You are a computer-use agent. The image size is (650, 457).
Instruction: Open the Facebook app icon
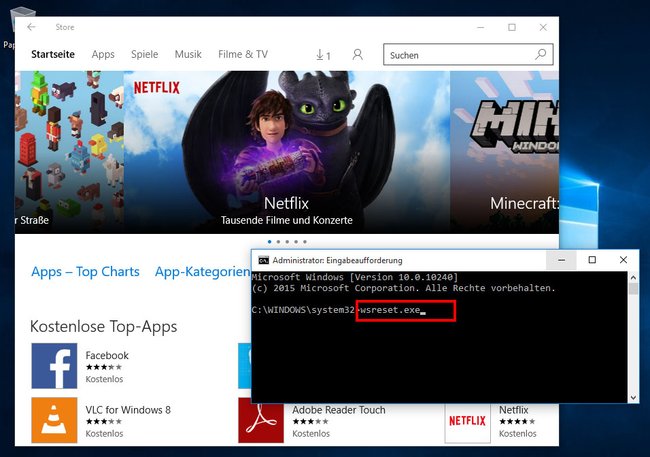pyautogui.click(x=54, y=365)
